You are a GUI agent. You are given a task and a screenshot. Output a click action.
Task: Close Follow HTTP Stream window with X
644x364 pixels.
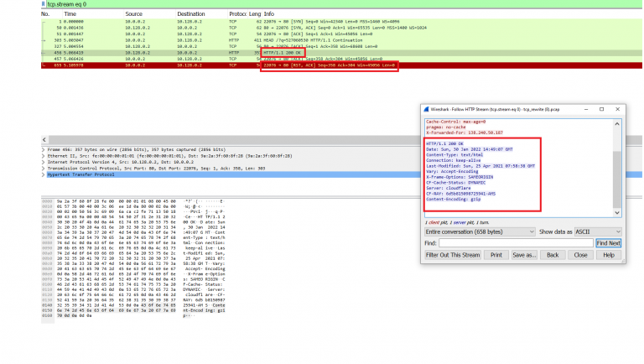pyautogui.click(x=616, y=109)
